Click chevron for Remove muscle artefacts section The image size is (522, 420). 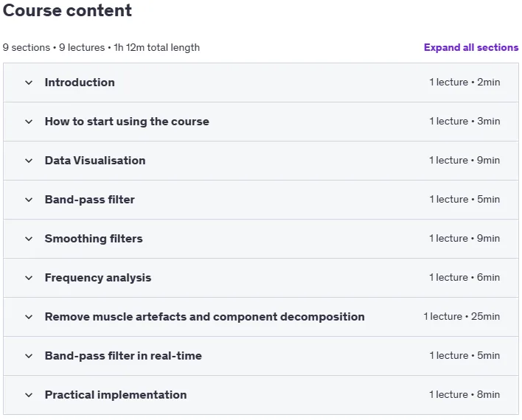tap(29, 317)
